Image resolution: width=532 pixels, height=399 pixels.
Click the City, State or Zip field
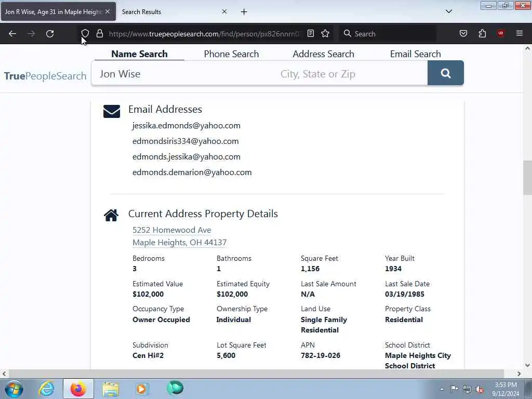point(351,74)
